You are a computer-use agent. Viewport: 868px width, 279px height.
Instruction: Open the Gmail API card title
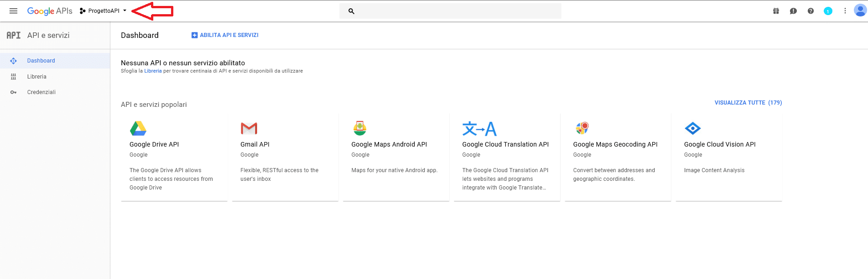coord(255,144)
